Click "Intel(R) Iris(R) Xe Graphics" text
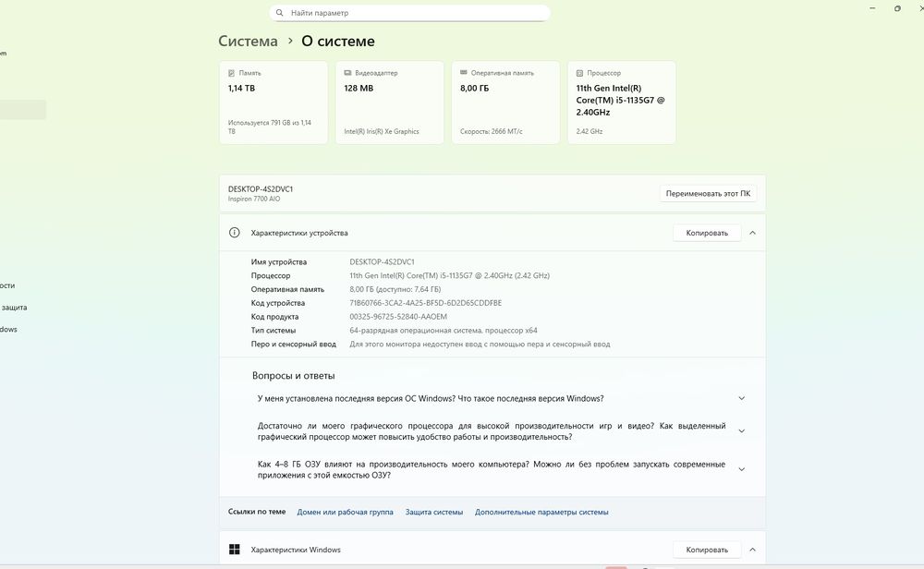Viewport: 924px width, 569px height. click(x=382, y=131)
